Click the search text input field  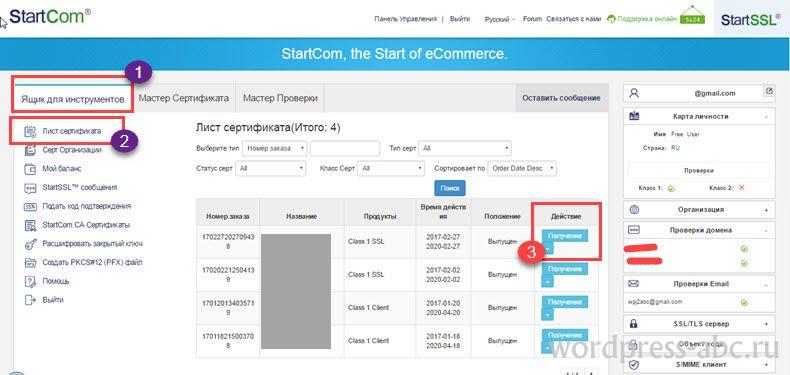(345, 149)
